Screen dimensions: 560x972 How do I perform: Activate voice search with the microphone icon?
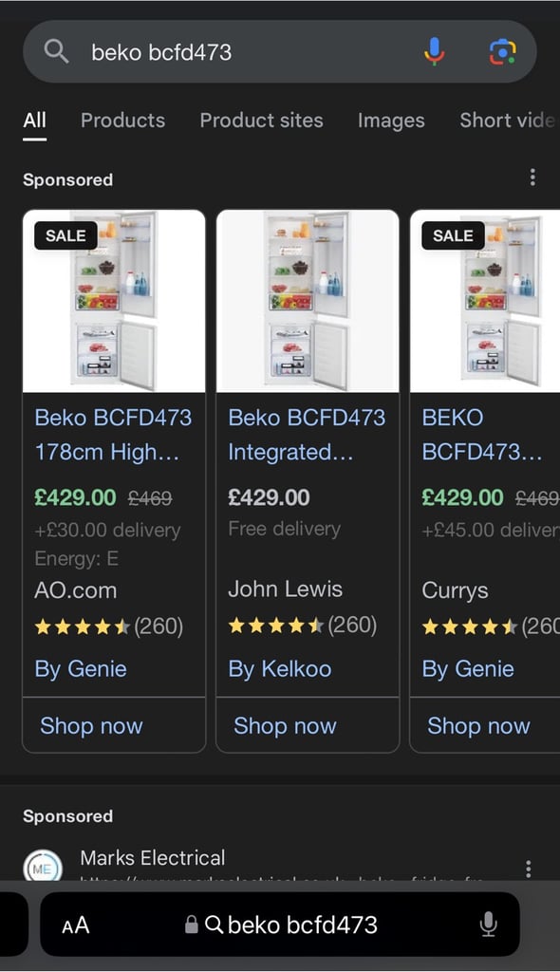coord(434,51)
